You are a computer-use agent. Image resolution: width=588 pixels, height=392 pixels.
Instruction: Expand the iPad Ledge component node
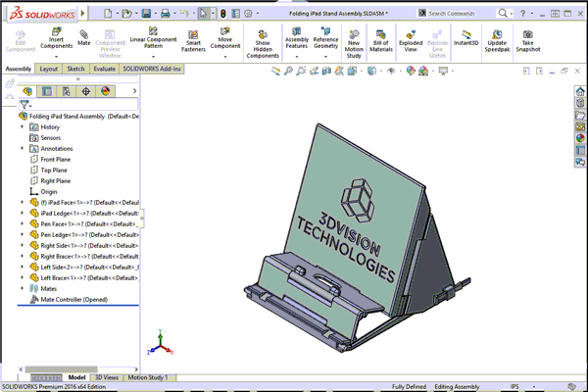tap(23, 213)
